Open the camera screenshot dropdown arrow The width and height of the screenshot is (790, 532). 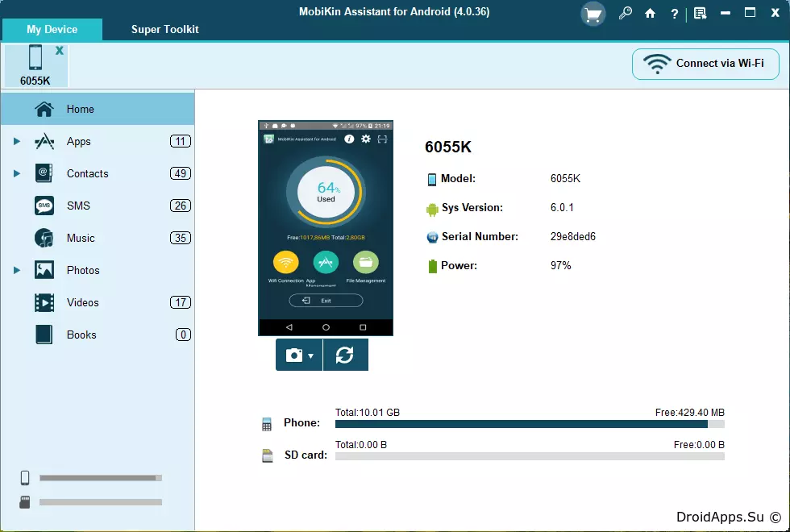pos(311,355)
